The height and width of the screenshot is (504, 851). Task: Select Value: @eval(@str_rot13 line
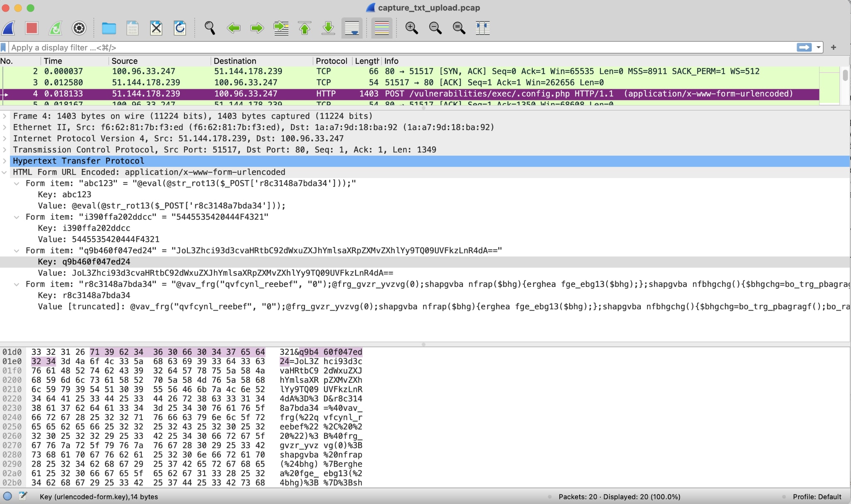[x=425, y=206]
